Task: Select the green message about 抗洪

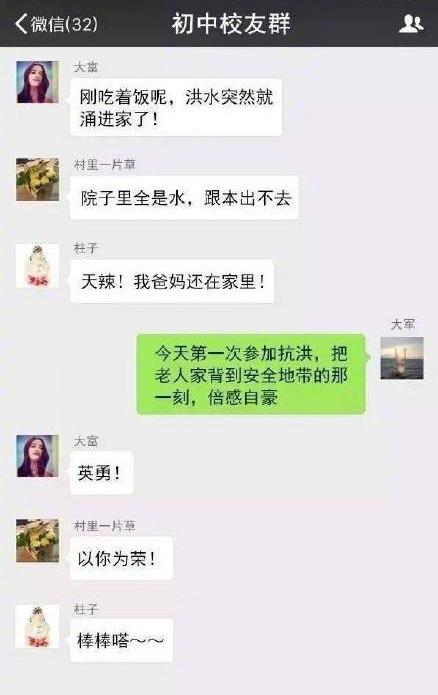Action: tap(251, 375)
